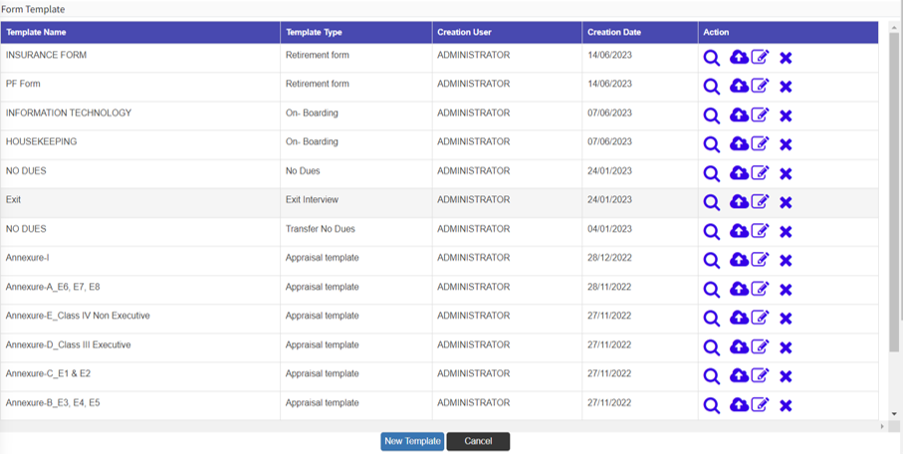The height and width of the screenshot is (454, 903).
Task: Click the Creation Date column header
Action: (x=614, y=32)
